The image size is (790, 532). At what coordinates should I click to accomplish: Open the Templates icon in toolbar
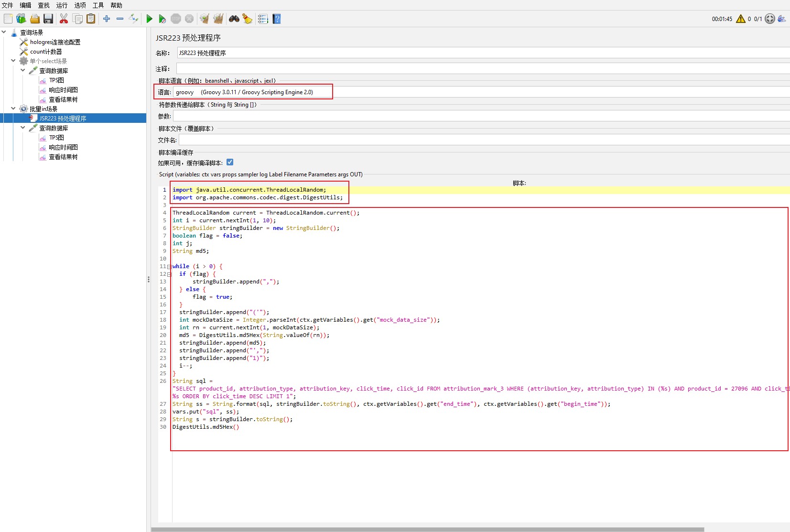[x=21, y=19]
